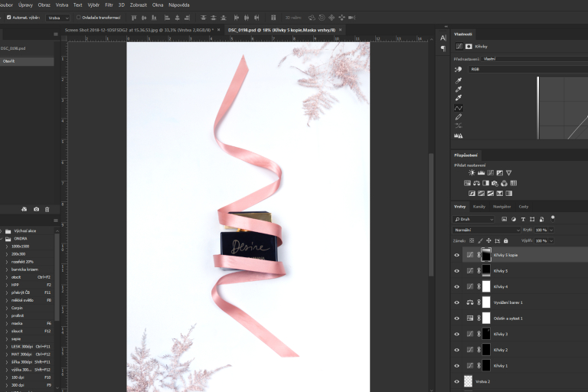588x392 pixels.
Task: Pick the pencil draw-curve tool in Properties
Action: 459,117
